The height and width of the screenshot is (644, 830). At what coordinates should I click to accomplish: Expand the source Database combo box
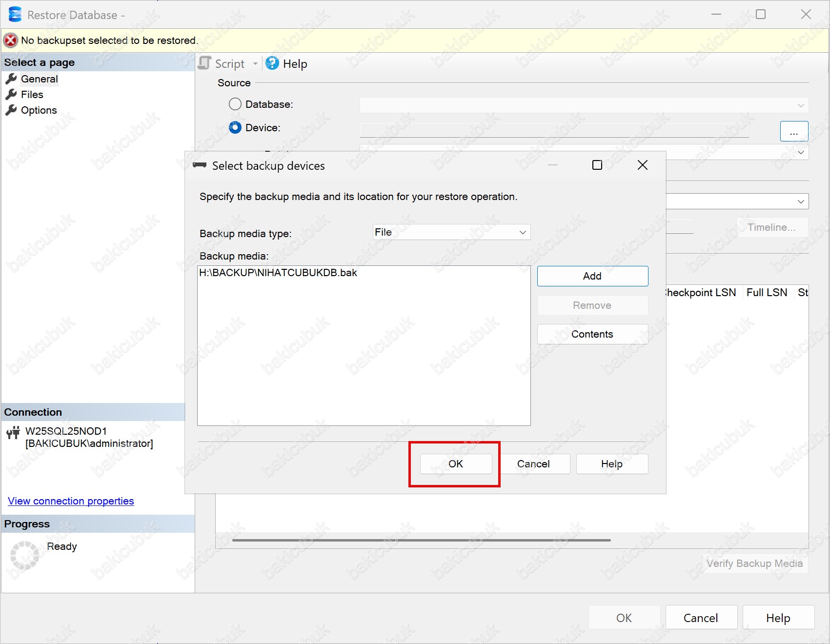(800, 105)
